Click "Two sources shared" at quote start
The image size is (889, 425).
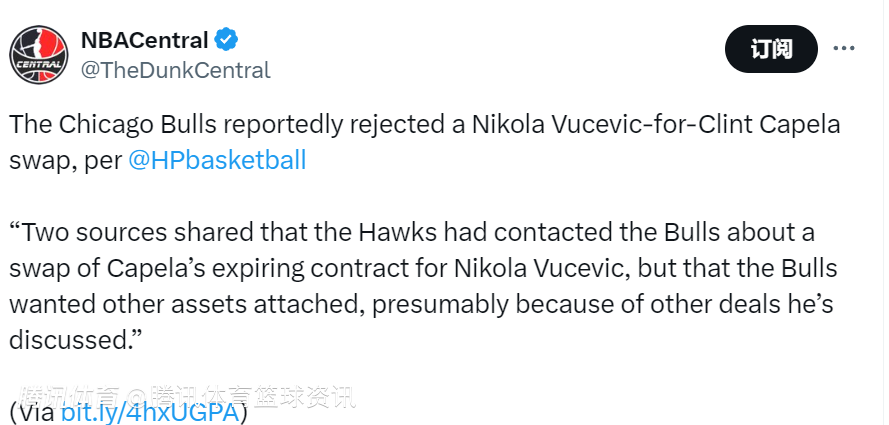(111, 233)
